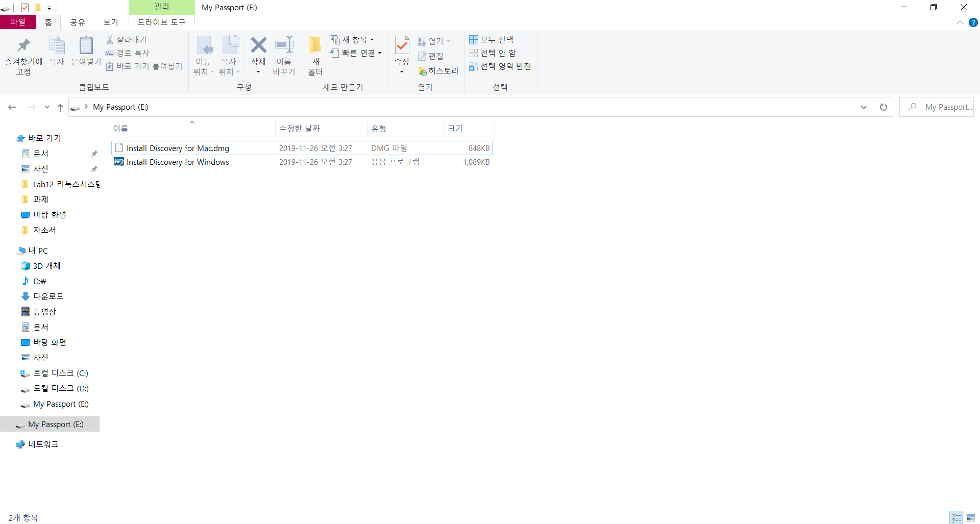Open the 빠른 연결 dropdown
This screenshot has width=980, height=524.
point(356,53)
